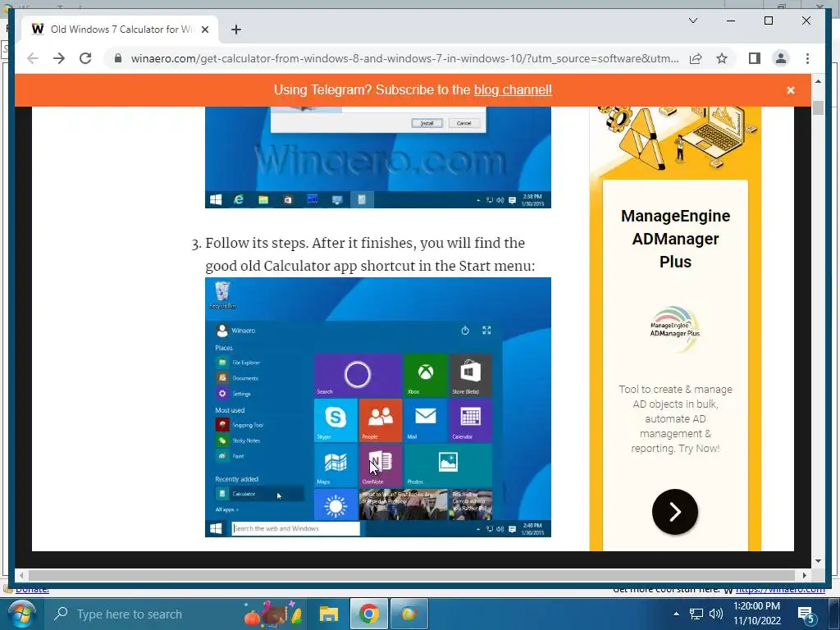
Task: Click the network tray icon
Action: coord(696,614)
